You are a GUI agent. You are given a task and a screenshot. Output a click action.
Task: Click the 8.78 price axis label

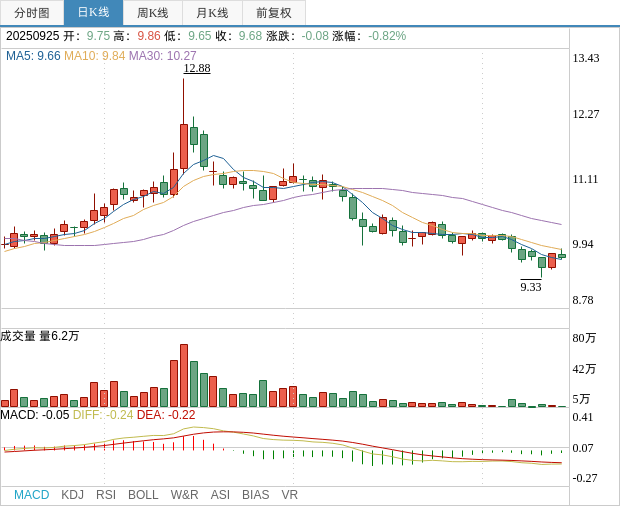583,300
